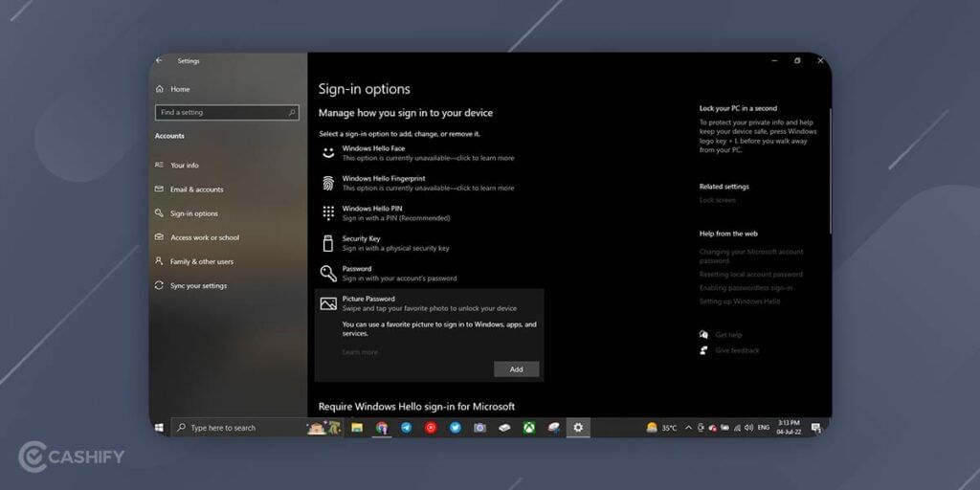Click the magnifier icon in Find a setting
The image size is (980, 490).
pos(292,113)
